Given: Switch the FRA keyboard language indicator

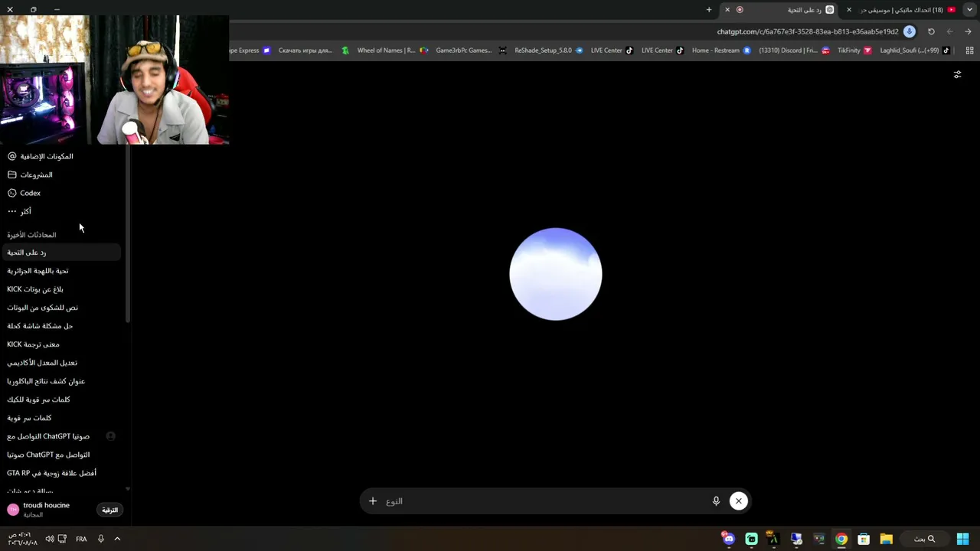Looking at the screenshot, I should click(81, 539).
